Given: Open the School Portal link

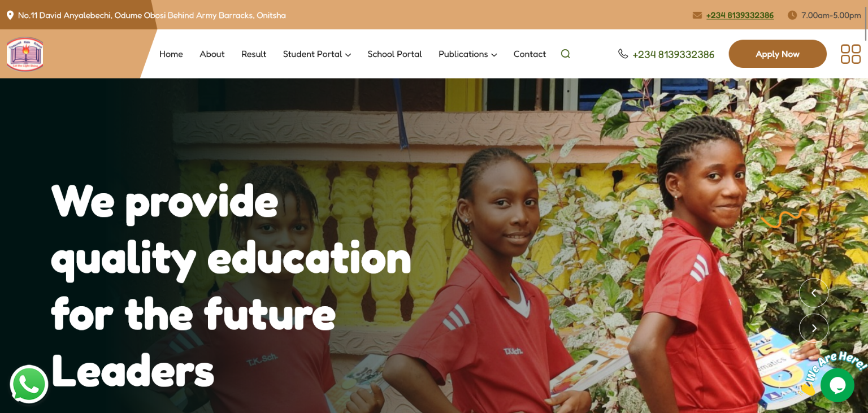Looking at the screenshot, I should coord(394,54).
